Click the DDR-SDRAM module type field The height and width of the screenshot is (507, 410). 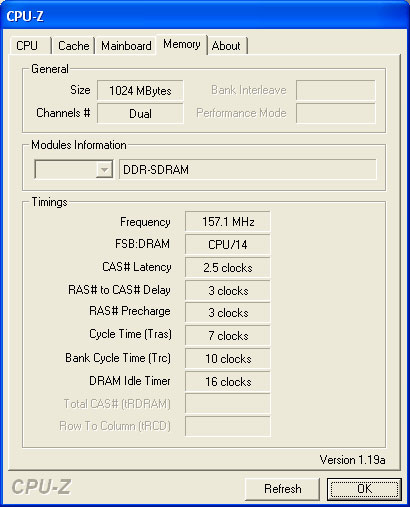point(248,169)
